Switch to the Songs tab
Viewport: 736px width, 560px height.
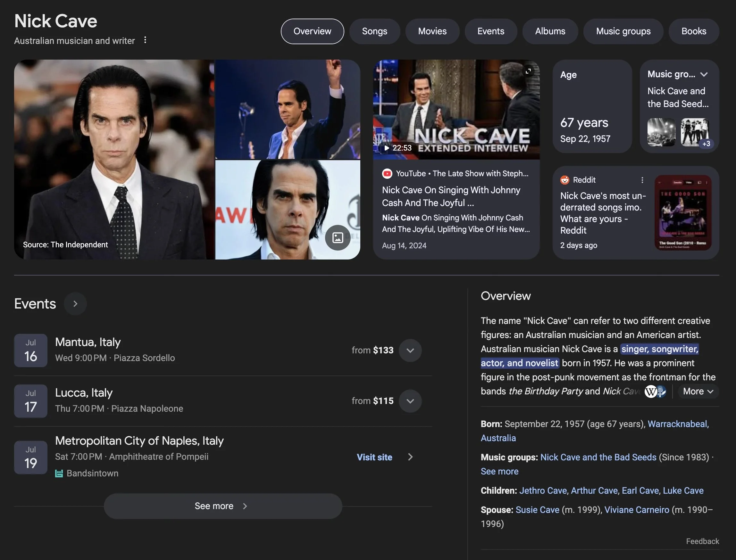(374, 31)
